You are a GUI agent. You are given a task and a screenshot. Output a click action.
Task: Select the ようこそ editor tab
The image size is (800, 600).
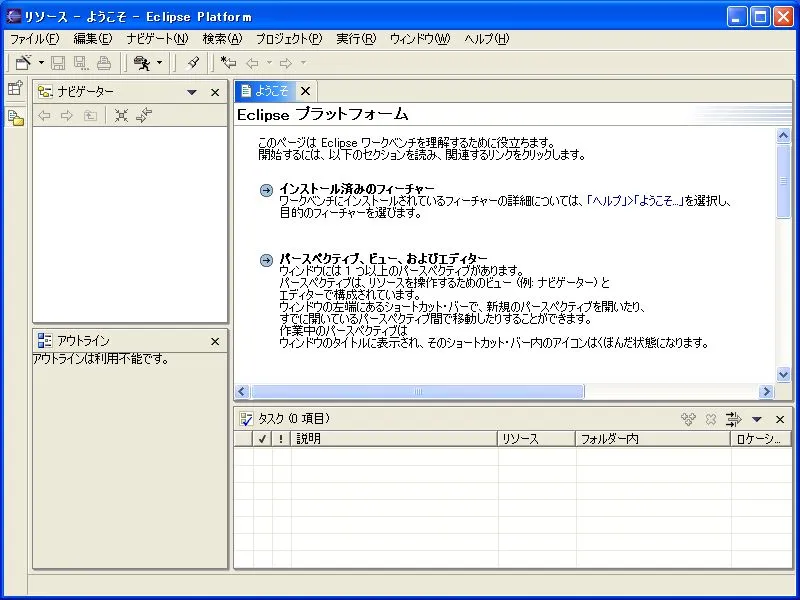(266, 91)
